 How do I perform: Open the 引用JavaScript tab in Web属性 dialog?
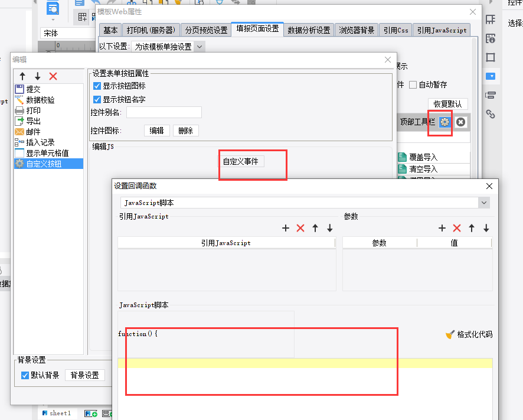point(442,30)
